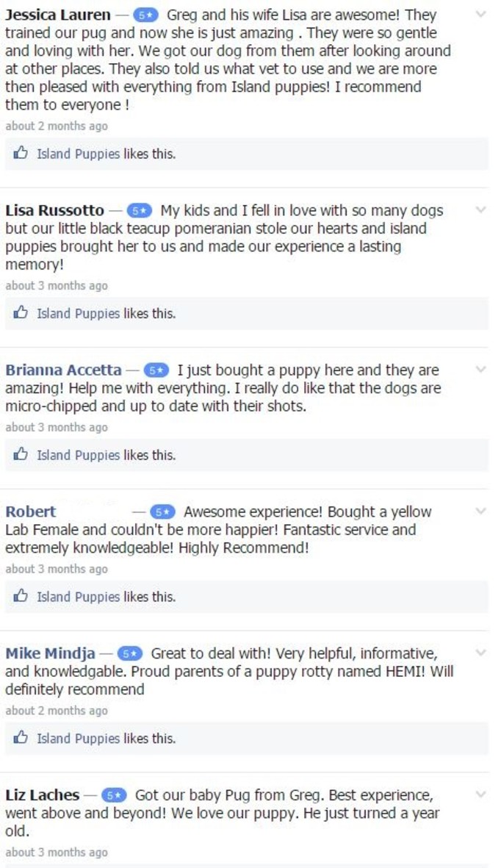
Task: Click Liz Laches' reviewer name
Action: (x=43, y=795)
